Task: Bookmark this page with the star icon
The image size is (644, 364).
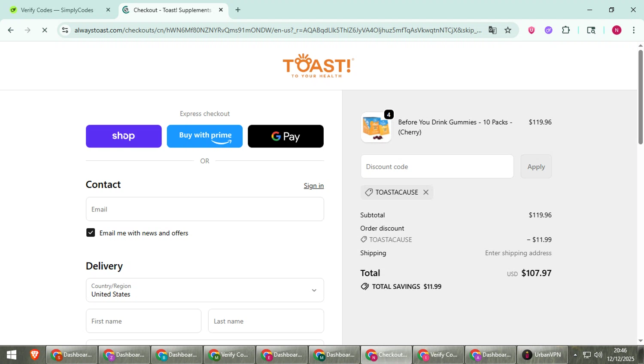Action: click(x=508, y=30)
